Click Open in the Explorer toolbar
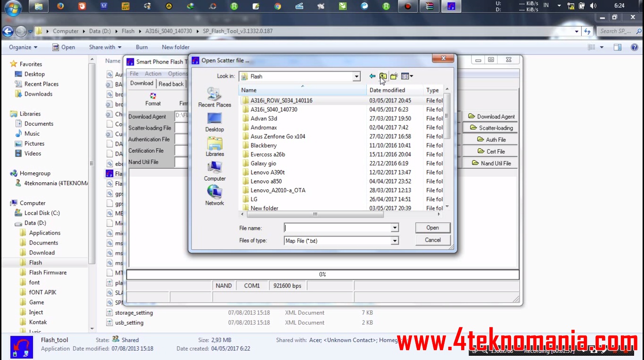The width and height of the screenshot is (644, 360). pos(63,47)
